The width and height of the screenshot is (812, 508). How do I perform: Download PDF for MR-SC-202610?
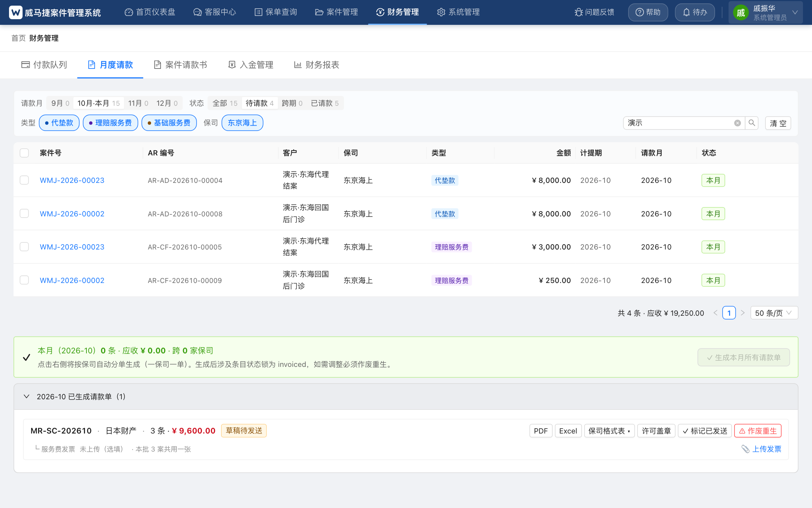pos(541,431)
